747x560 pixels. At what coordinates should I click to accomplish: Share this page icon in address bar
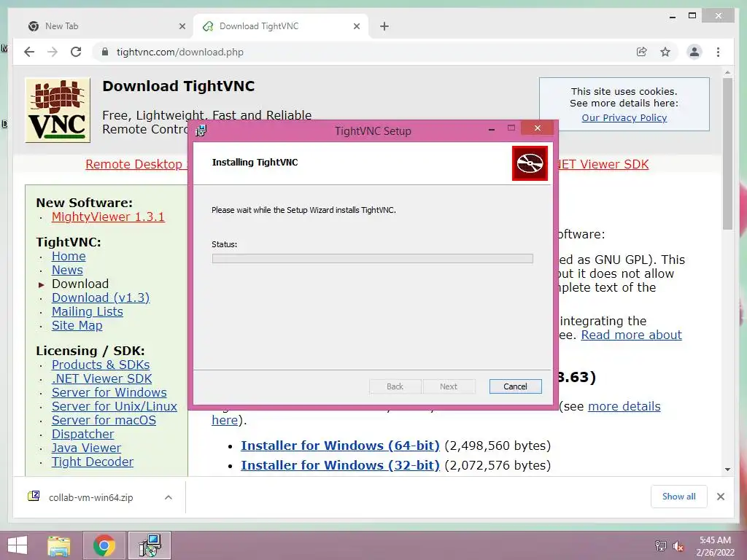coord(642,52)
